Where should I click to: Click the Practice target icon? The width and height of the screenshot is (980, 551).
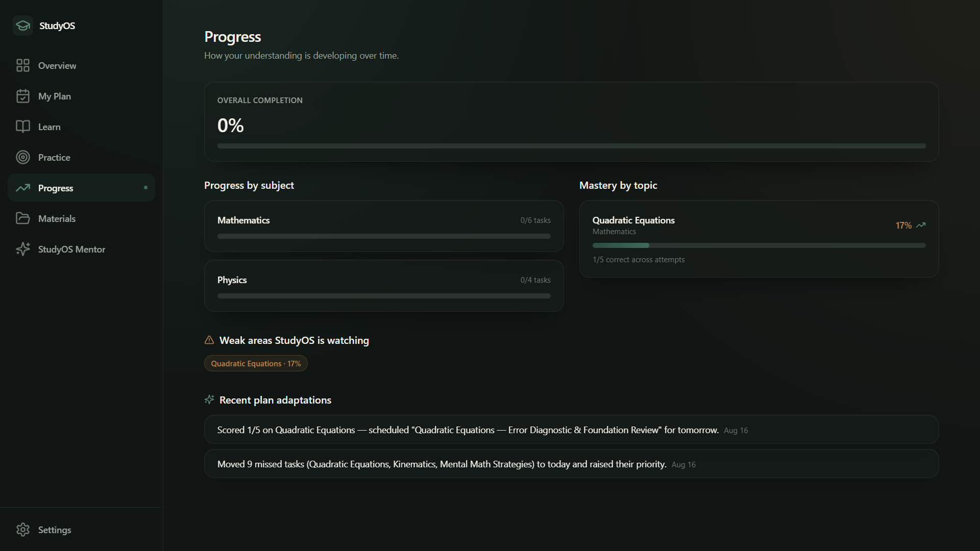tap(23, 157)
